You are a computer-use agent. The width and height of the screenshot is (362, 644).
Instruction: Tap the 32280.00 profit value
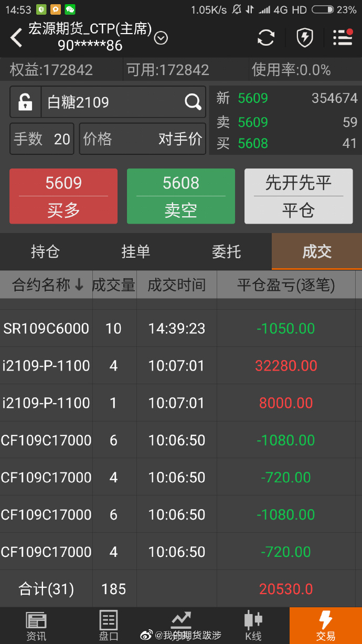tap(286, 366)
